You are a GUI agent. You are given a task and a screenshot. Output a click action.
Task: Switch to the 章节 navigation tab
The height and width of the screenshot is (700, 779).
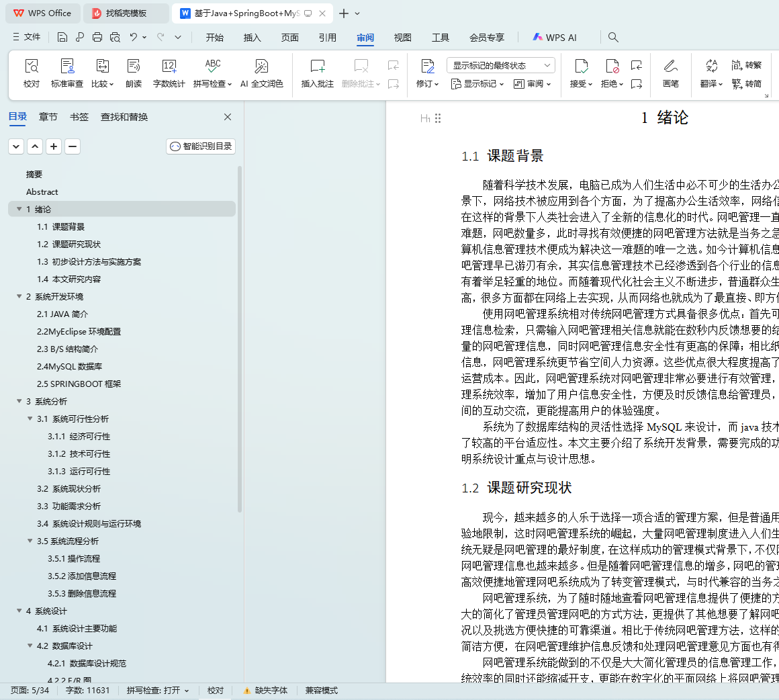[48, 117]
